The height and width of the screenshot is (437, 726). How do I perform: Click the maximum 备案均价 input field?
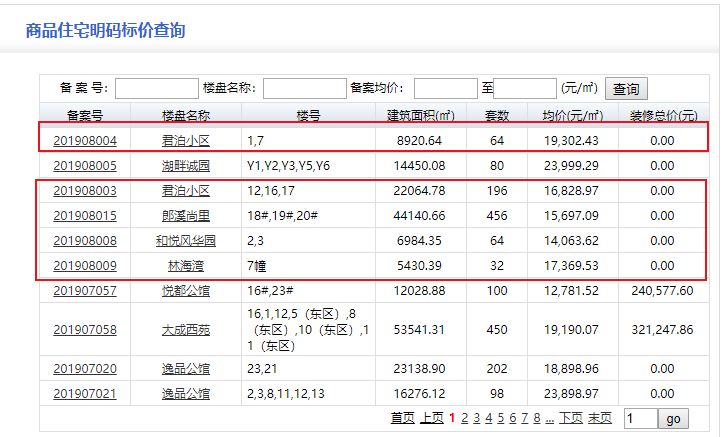click(525, 88)
